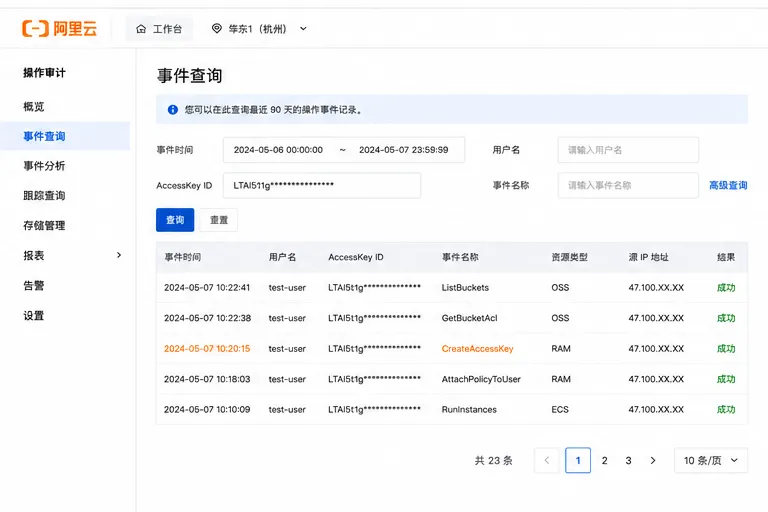
Task: Click the Alibaba Cloud logo
Action: (x=59, y=28)
